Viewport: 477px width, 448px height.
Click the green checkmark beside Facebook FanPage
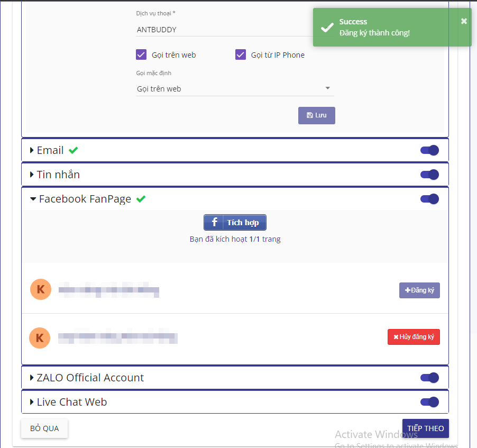pyautogui.click(x=141, y=199)
